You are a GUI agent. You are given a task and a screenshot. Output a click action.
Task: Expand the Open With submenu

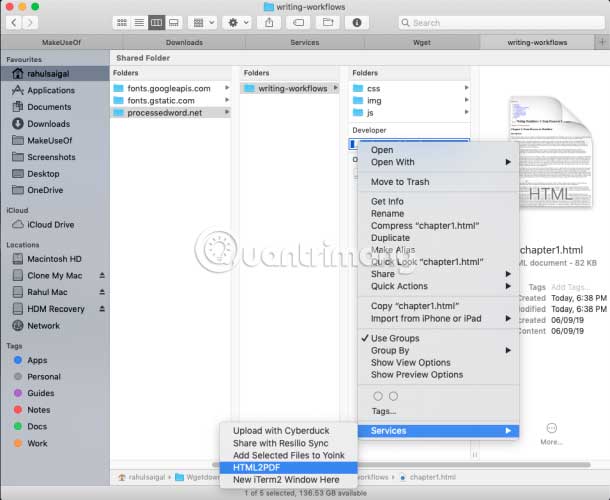pos(438,162)
